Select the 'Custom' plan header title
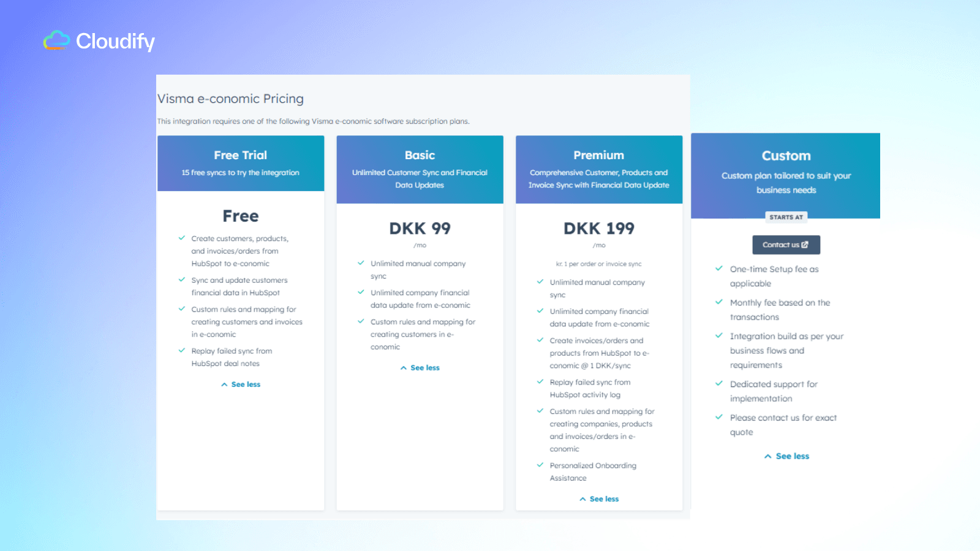 click(786, 156)
